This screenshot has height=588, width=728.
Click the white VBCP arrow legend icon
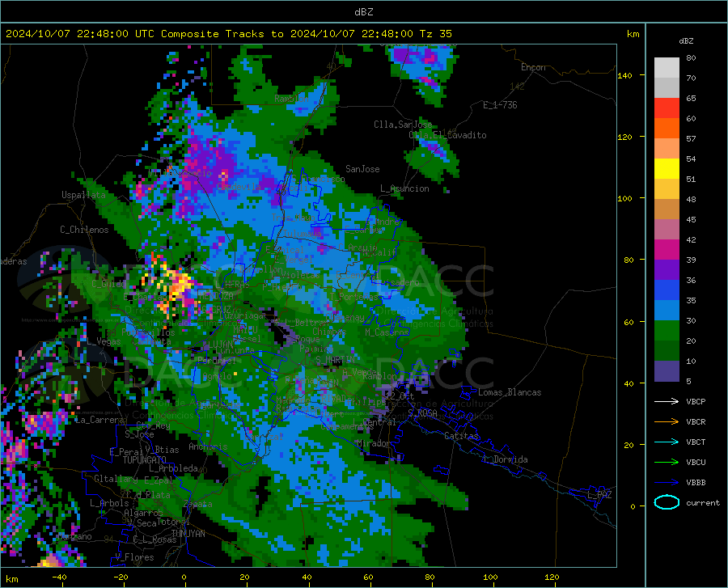click(x=667, y=401)
